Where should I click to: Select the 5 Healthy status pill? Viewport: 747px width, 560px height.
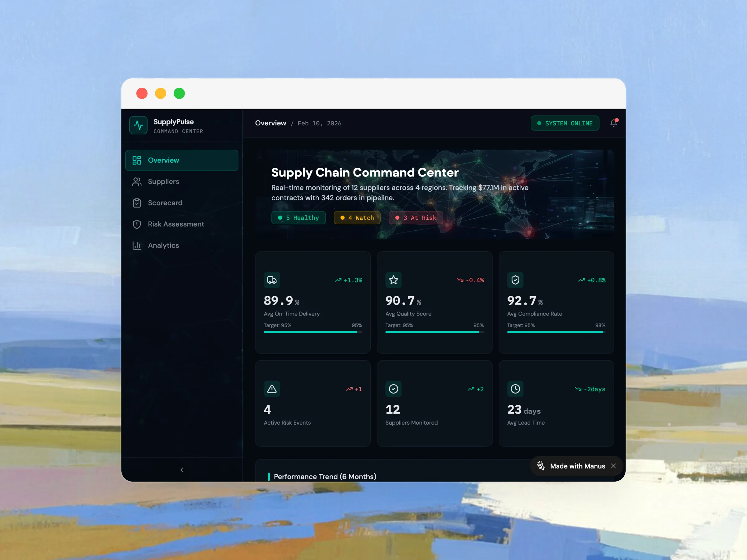(x=298, y=218)
